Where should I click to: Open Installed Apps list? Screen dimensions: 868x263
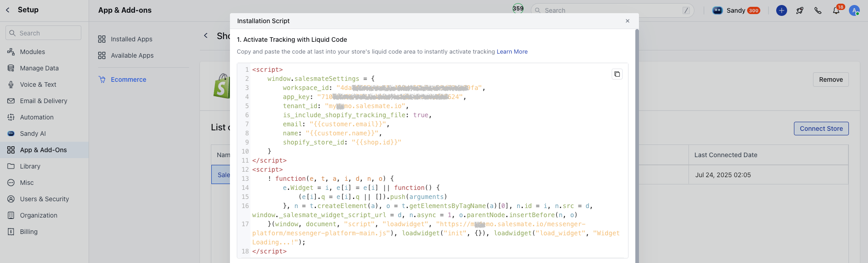click(131, 39)
